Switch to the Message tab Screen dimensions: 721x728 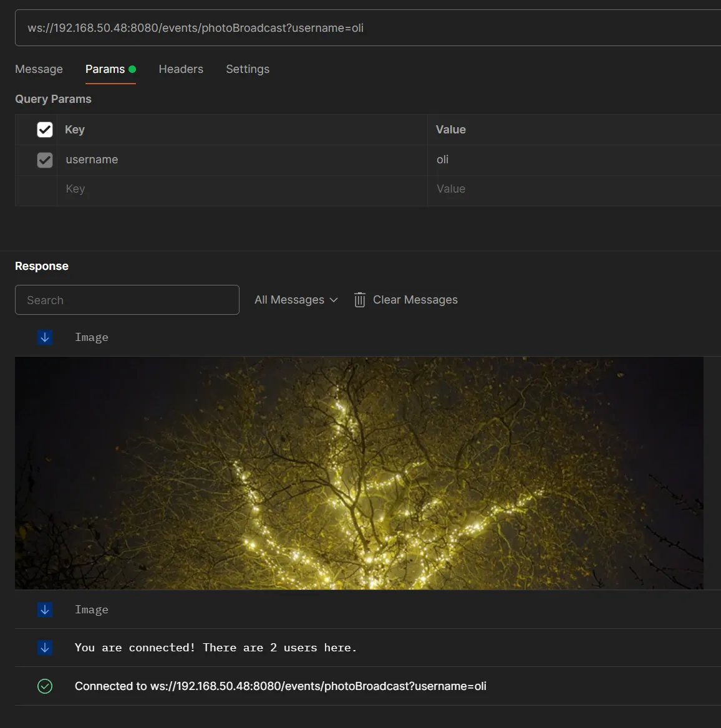pyautogui.click(x=39, y=69)
